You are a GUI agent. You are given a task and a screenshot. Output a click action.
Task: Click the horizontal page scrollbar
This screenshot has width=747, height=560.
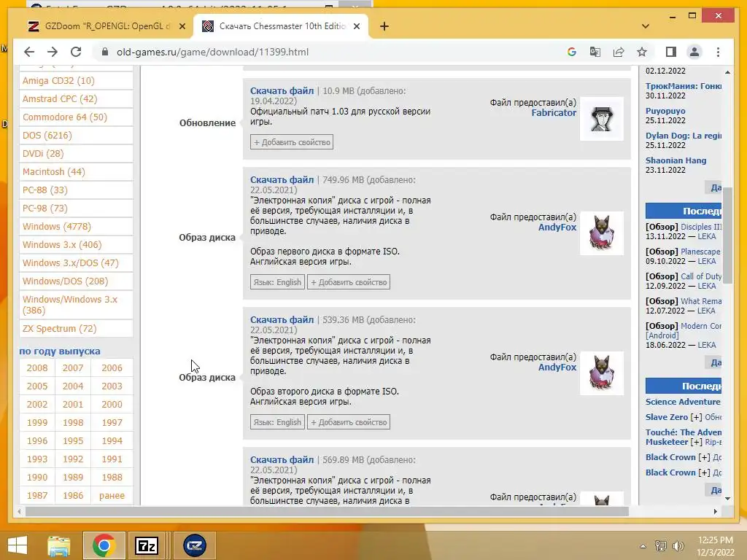click(328, 511)
